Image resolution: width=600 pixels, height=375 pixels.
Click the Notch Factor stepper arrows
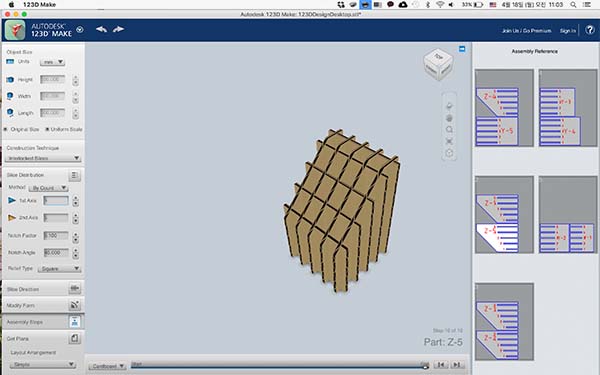tap(75, 237)
